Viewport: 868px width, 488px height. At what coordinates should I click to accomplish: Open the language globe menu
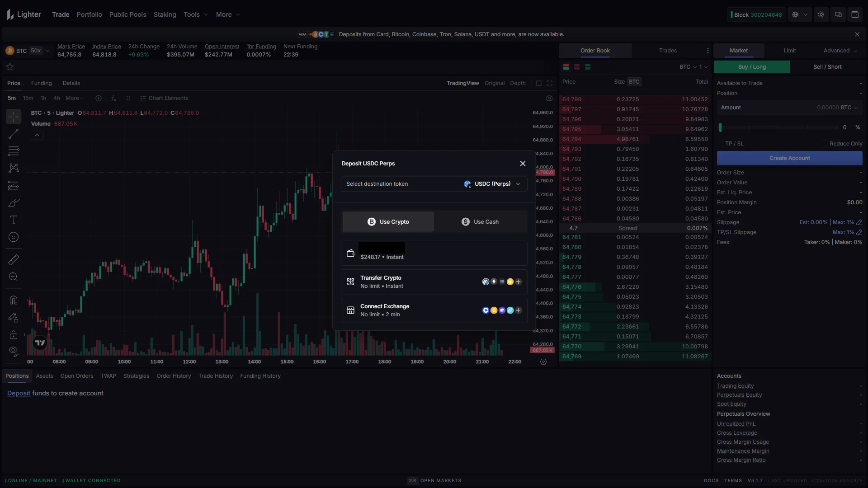pos(800,14)
